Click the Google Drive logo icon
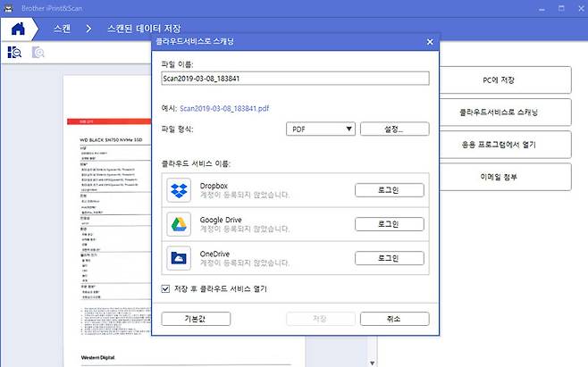The width and height of the screenshot is (588, 367). point(179,224)
